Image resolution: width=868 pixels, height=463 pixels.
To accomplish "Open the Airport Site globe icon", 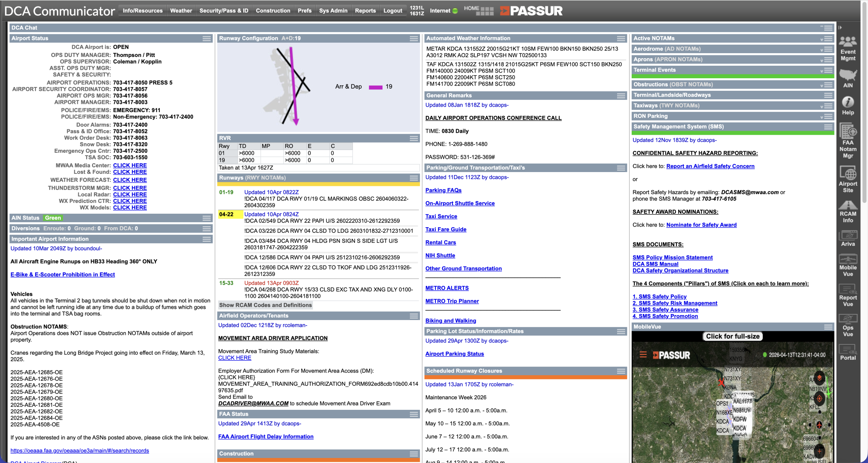I will tap(848, 173).
